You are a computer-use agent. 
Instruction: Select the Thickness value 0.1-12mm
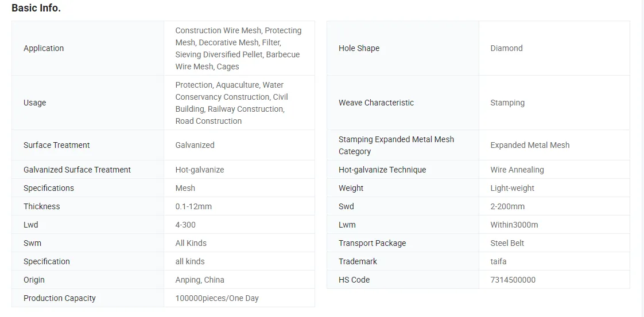click(x=193, y=206)
